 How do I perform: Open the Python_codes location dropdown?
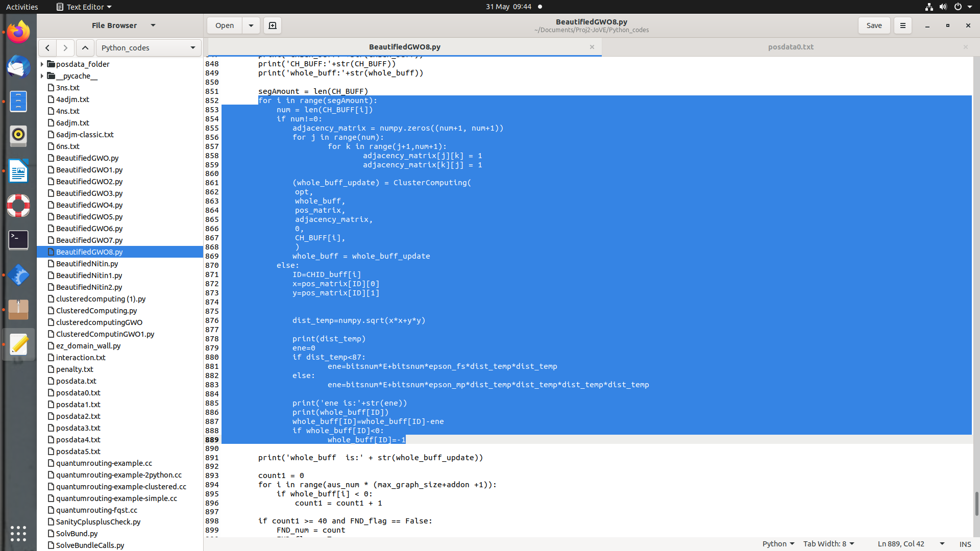click(x=149, y=48)
